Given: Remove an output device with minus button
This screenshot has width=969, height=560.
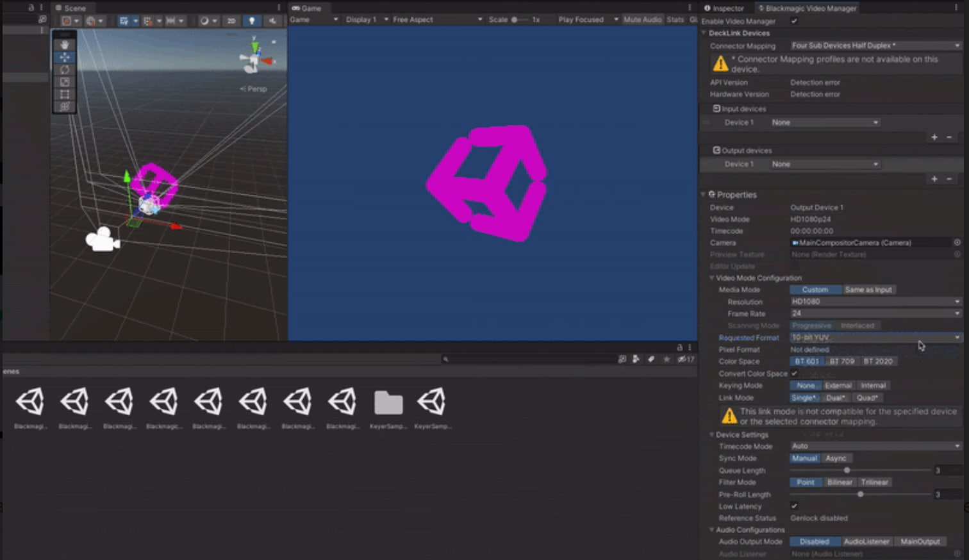Looking at the screenshot, I should (x=949, y=179).
